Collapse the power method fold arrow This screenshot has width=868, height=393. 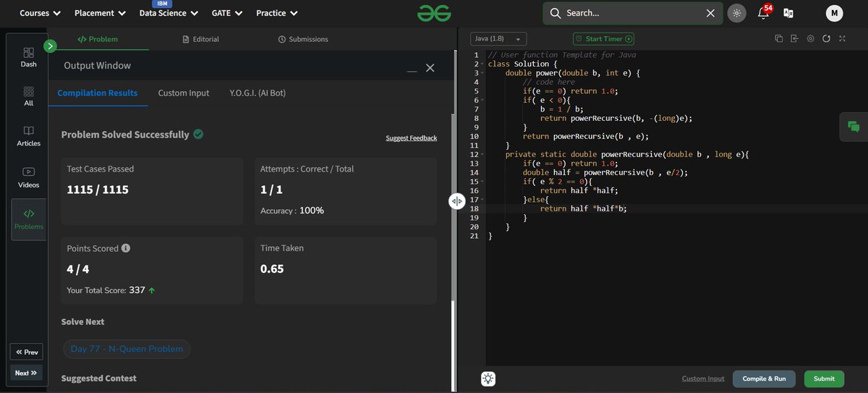pyautogui.click(x=482, y=73)
